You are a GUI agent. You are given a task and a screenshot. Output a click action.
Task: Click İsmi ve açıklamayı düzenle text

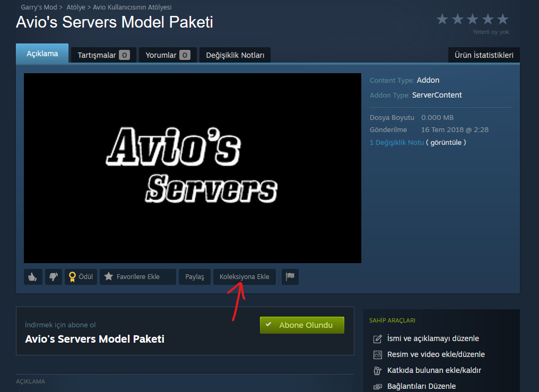click(433, 338)
